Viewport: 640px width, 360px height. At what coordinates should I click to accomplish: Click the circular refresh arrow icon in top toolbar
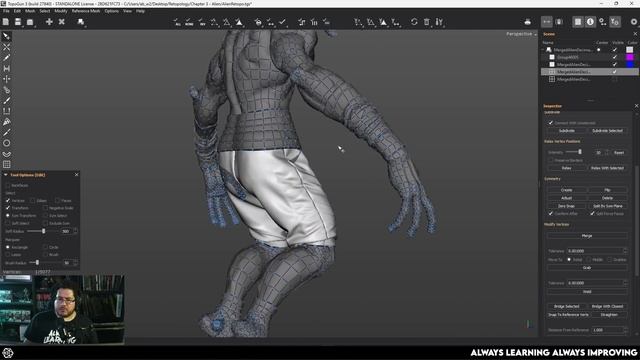coord(414,22)
